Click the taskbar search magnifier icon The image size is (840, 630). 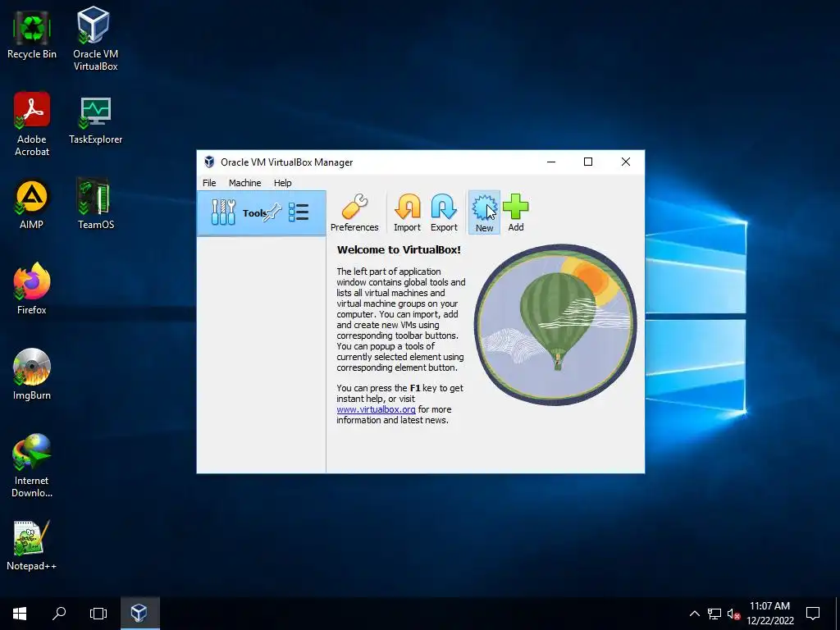click(59, 613)
